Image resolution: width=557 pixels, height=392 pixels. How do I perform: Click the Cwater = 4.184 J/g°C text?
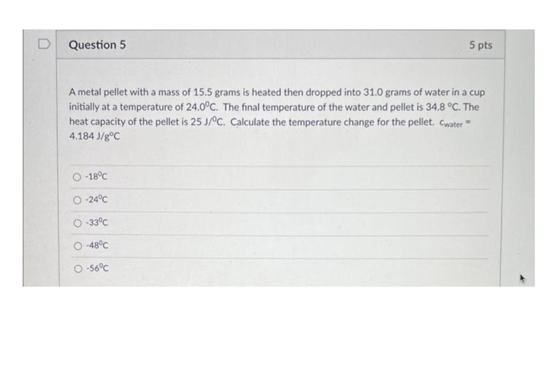93,136
